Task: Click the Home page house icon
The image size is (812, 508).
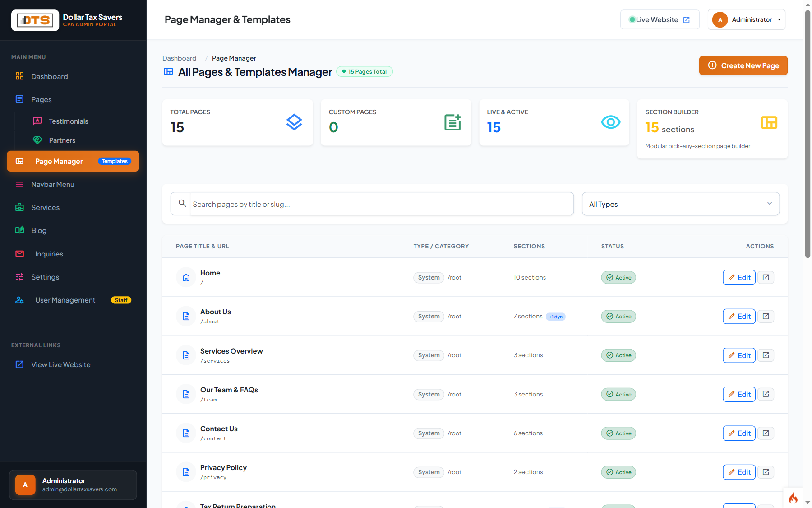Action: [186, 277]
